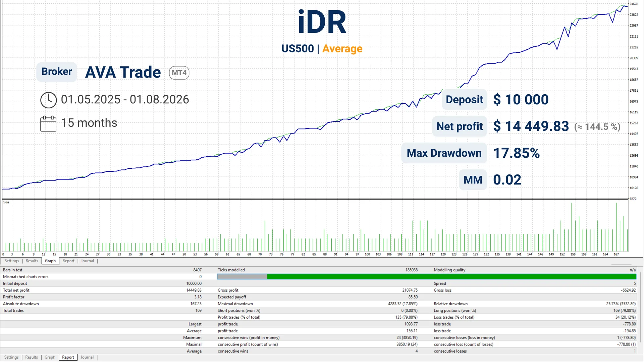Click the 'Bars in test' value 8407
Screen dimensions: 644x362
pyautogui.click(x=198, y=270)
